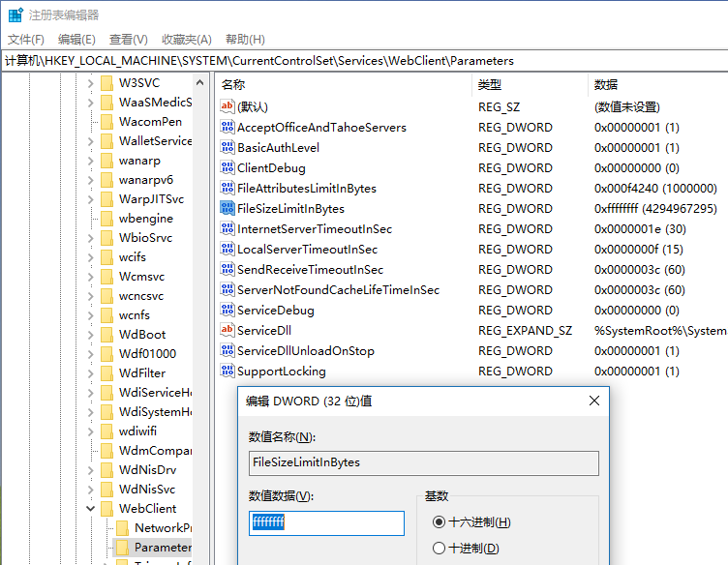This screenshot has width=728, height=565.
Task: Click the ClientDebug DWORD icon
Action: pos(227,168)
